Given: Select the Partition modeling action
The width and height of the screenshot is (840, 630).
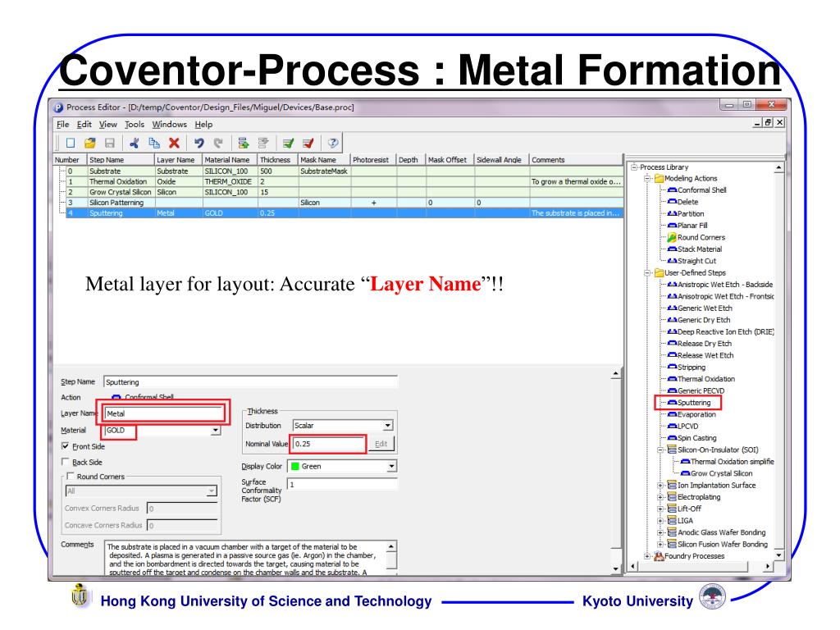Looking at the screenshot, I should coord(691,214).
